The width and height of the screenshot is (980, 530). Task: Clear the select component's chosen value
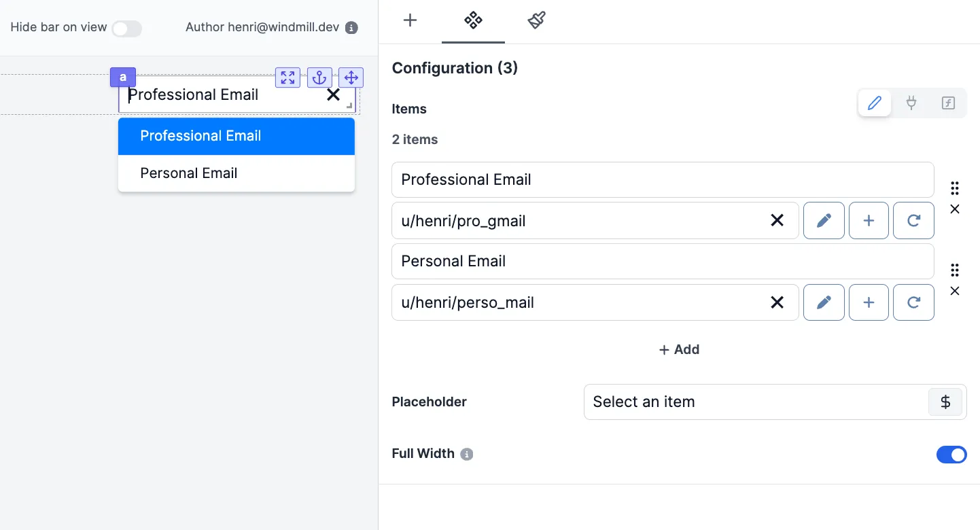click(x=333, y=95)
